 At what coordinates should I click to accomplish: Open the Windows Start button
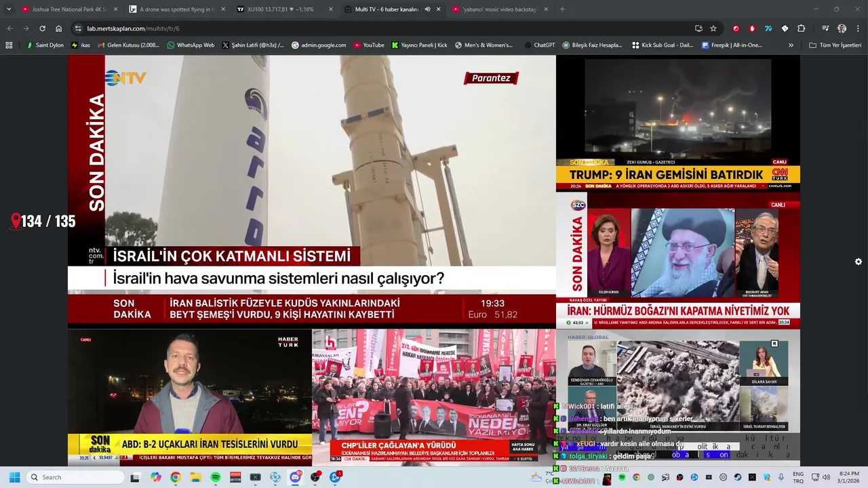(14, 477)
